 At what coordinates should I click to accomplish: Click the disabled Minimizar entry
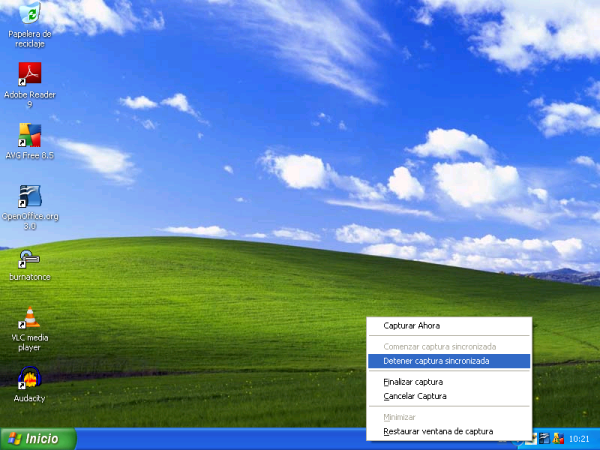[399, 417]
